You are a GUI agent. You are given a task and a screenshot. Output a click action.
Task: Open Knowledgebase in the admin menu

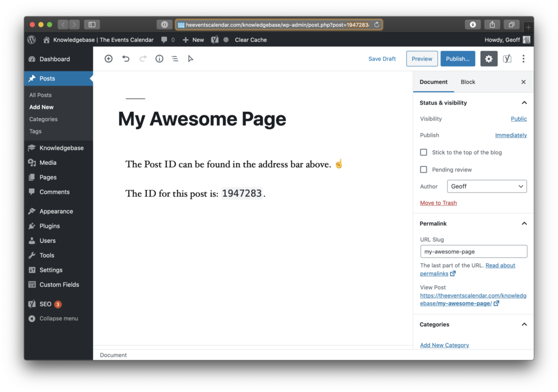(59, 148)
